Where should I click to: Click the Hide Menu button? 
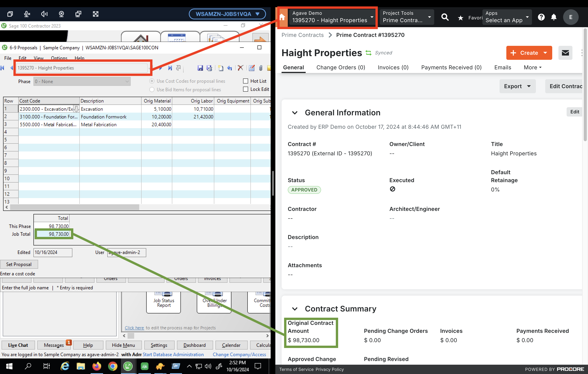pyautogui.click(x=123, y=345)
